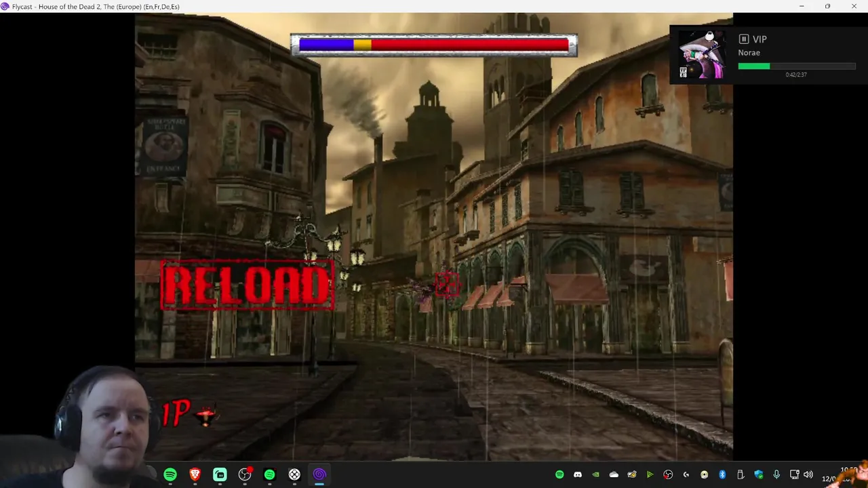
Task: Click the microphone tray icon
Action: tap(776, 475)
